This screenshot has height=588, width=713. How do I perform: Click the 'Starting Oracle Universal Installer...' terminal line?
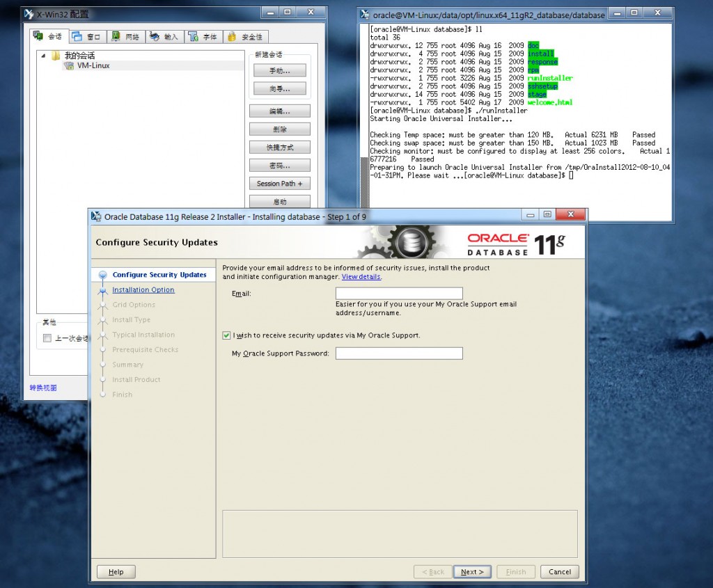tap(441, 118)
